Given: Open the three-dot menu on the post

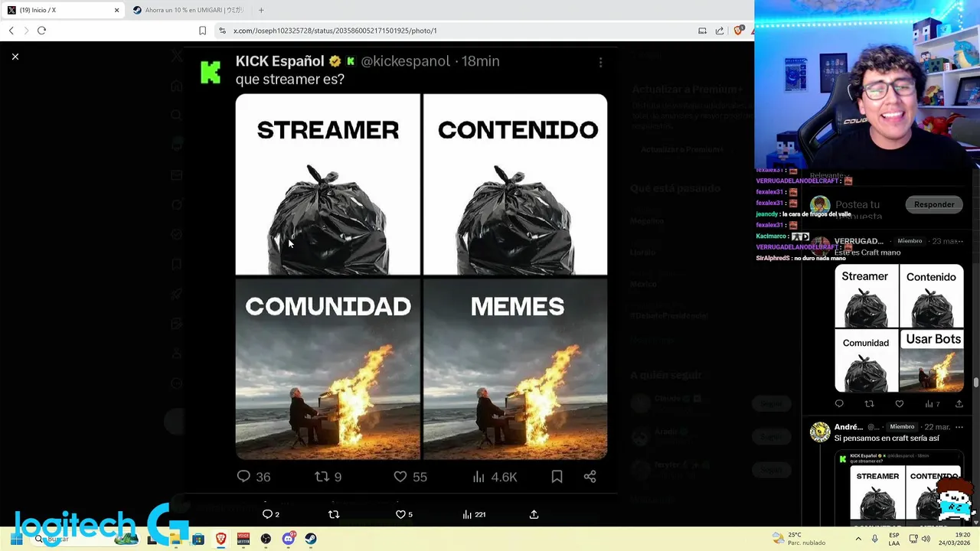Looking at the screenshot, I should [600, 62].
